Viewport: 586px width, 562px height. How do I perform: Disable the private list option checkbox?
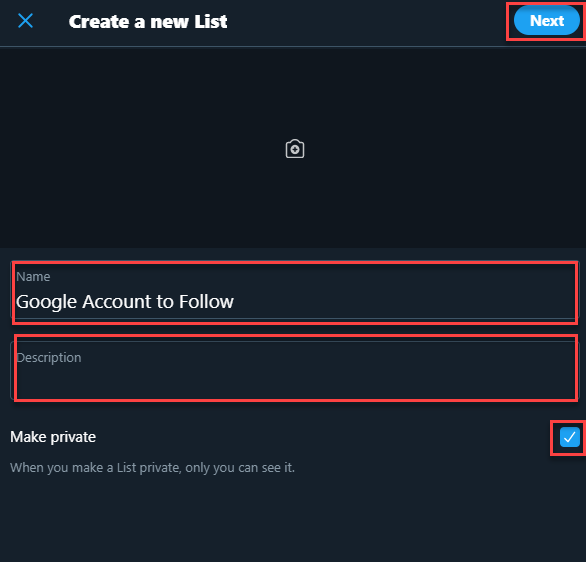(x=570, y=437)
